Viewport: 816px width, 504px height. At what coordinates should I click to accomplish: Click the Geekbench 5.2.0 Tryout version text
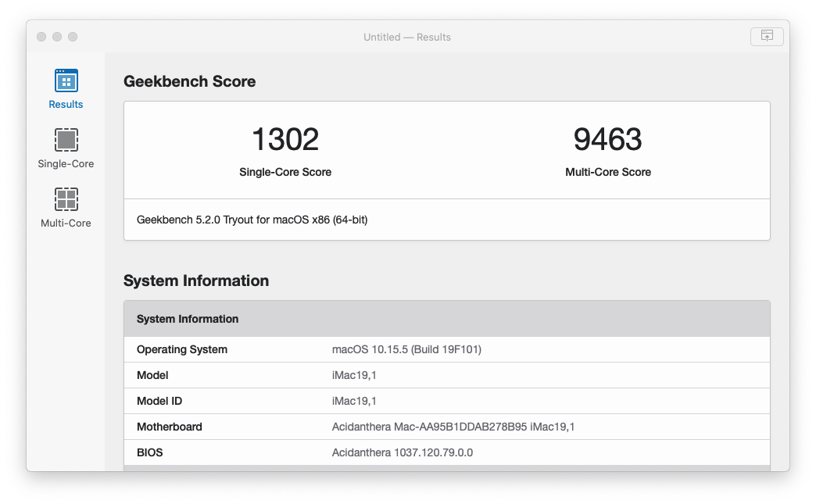coord(252,220)
